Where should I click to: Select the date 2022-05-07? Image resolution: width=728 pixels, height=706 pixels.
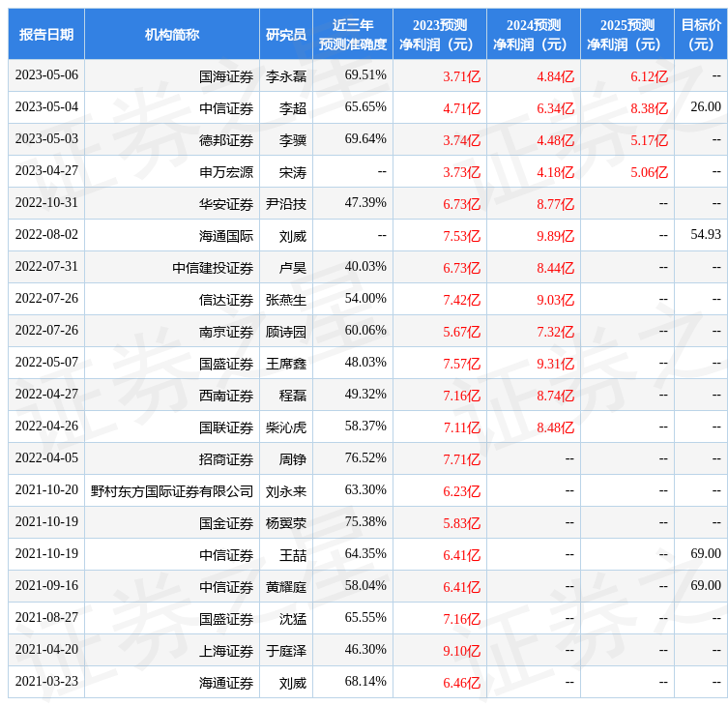point(46,363)
